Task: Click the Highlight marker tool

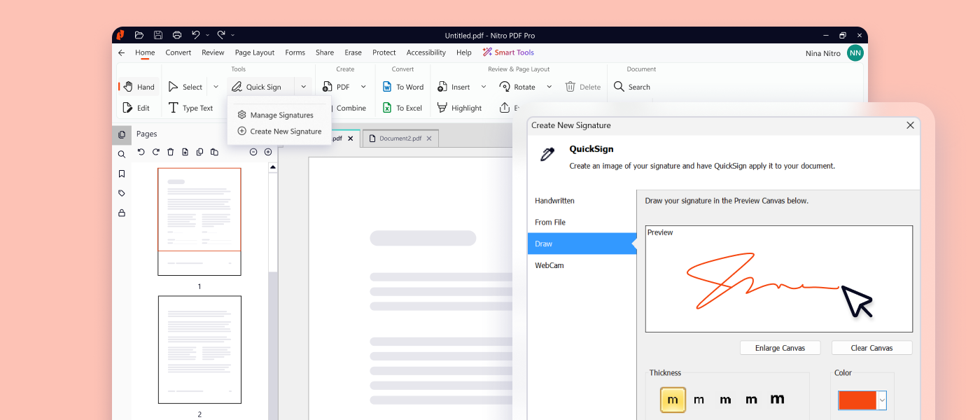Action: [459, 108]
